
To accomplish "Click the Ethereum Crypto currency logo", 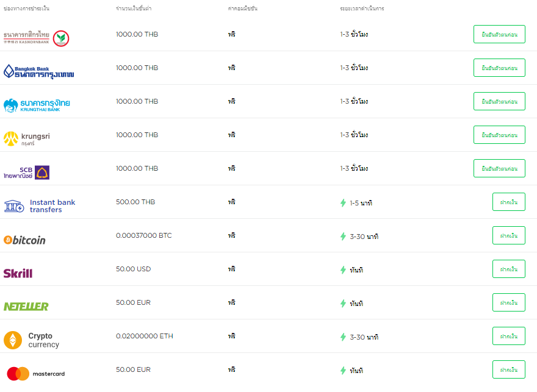I will pos(32,340).
